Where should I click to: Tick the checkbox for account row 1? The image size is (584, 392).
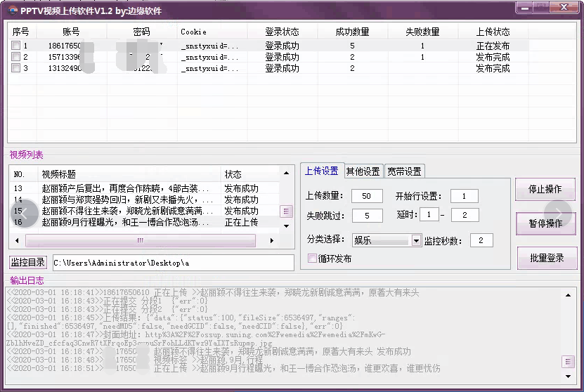(x=15, y=46)
